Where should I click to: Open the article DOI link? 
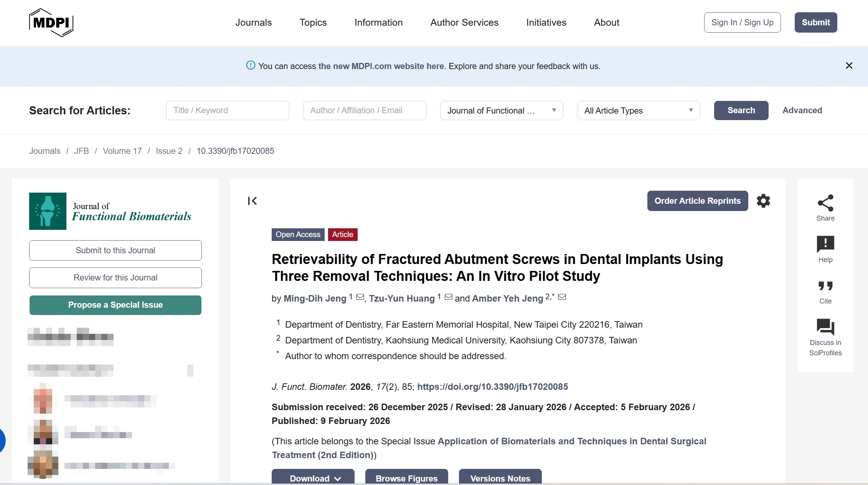coord(492,387)
